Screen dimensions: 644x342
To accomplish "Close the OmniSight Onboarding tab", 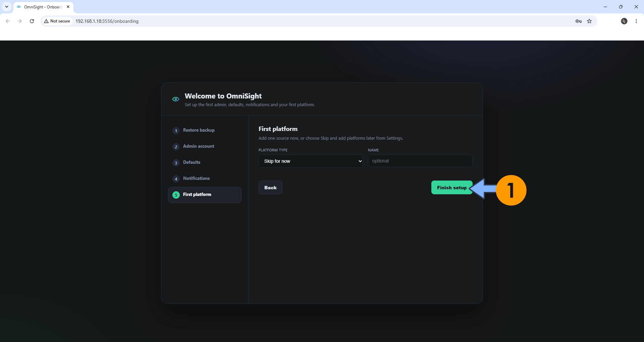I will (x=68, y=7).
